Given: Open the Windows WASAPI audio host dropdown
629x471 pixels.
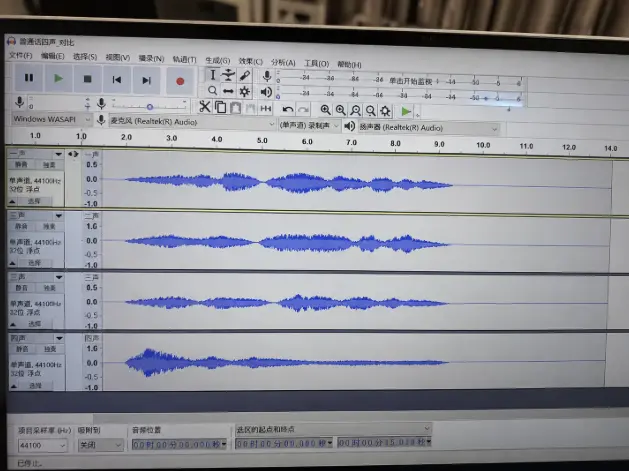Looking at the screenshot, I should [51, 119].
